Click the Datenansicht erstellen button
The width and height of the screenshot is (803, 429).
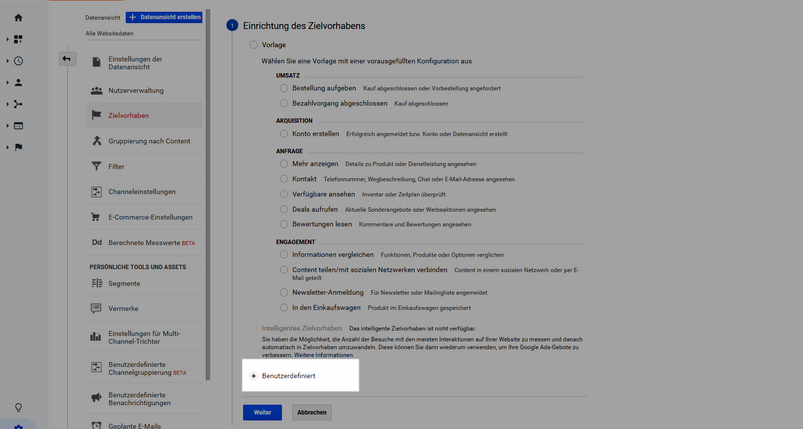pyautogui.click(x=164, y=17)
